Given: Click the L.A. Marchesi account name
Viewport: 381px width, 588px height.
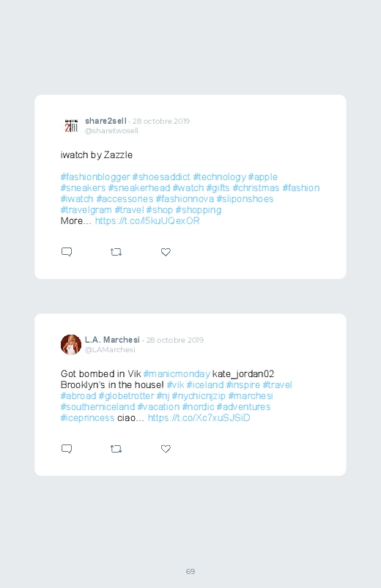Looking at the screenshot, I should click(112, 340).
